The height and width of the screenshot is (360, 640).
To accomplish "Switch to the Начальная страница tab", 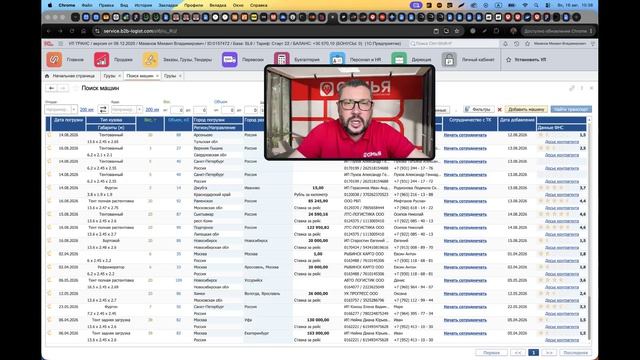I will [x=70, y=76].
